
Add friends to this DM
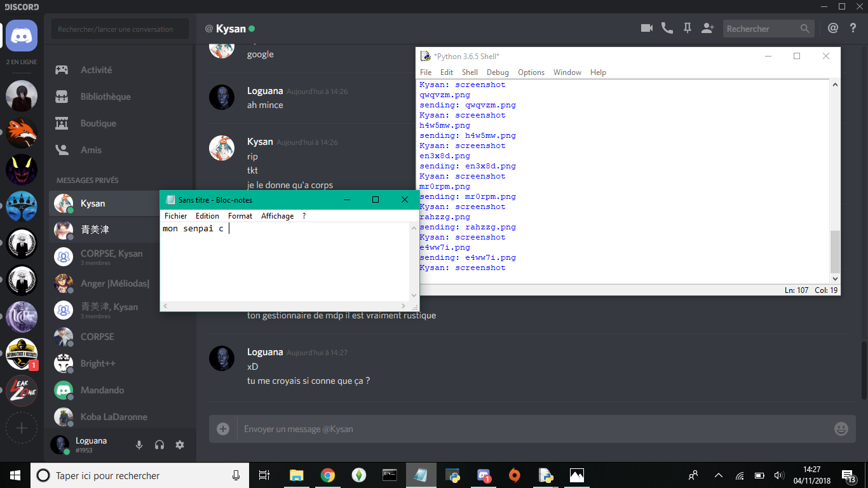(x=708, y=28)
